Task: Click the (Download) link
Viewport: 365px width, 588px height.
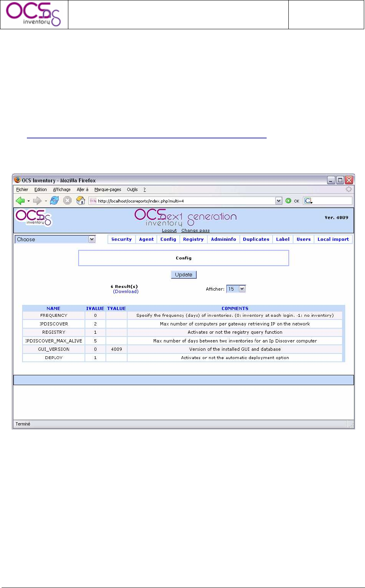Action: point(126,291)
